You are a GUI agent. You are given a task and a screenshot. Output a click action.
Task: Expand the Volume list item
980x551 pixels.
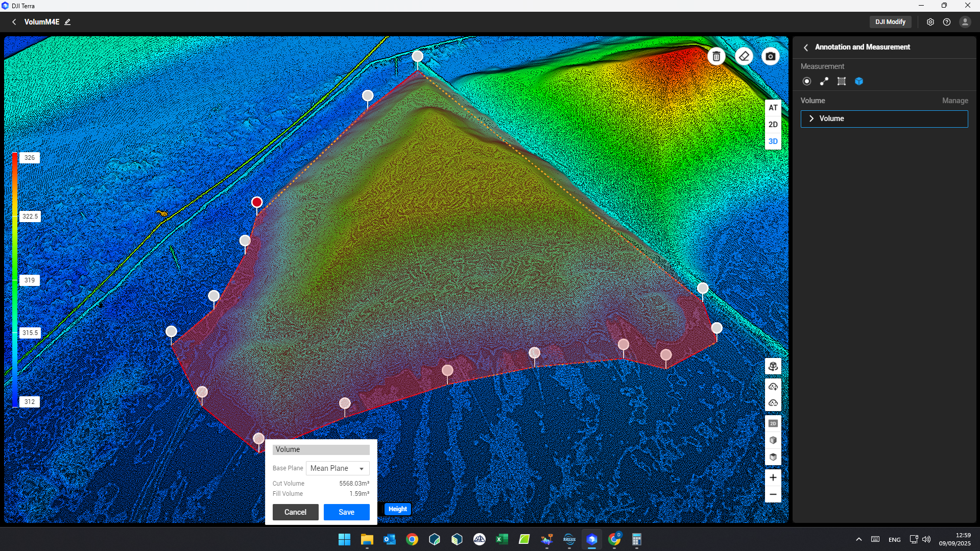click(x=811, y=118)
